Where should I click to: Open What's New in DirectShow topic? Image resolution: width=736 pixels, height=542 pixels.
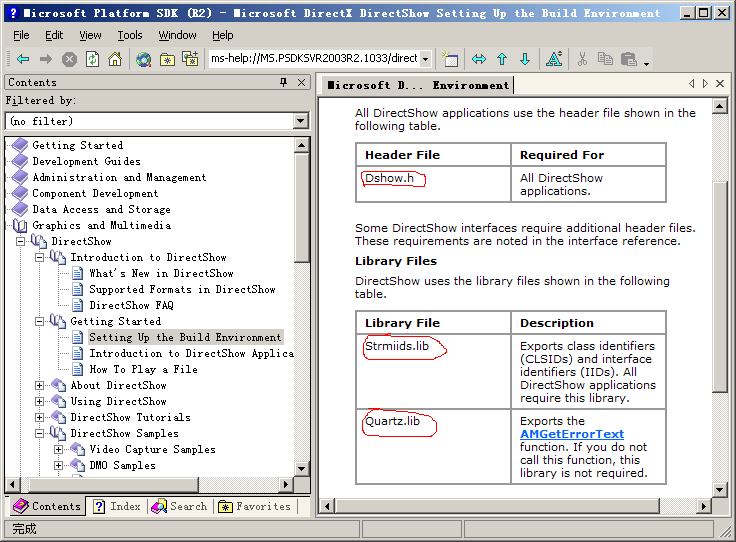tap(161, 274)
